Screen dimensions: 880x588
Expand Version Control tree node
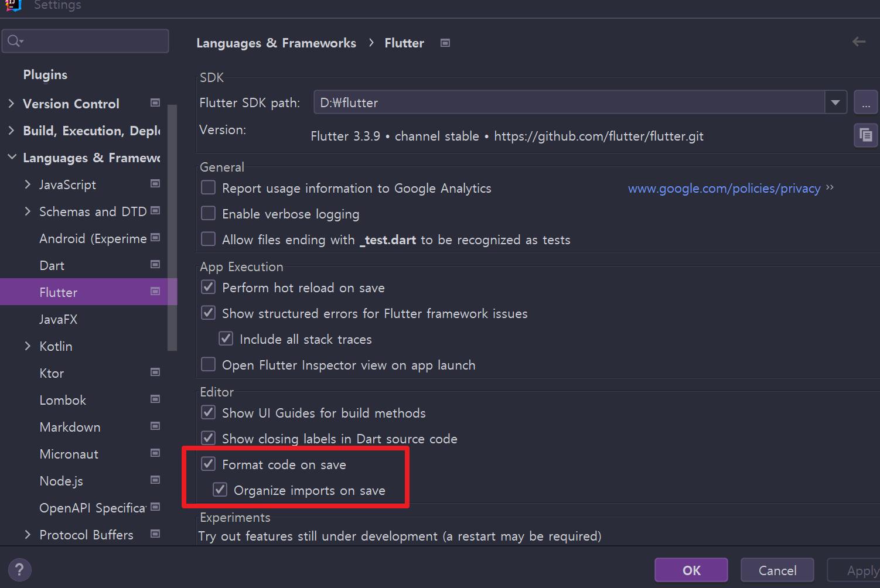point(11,104)
